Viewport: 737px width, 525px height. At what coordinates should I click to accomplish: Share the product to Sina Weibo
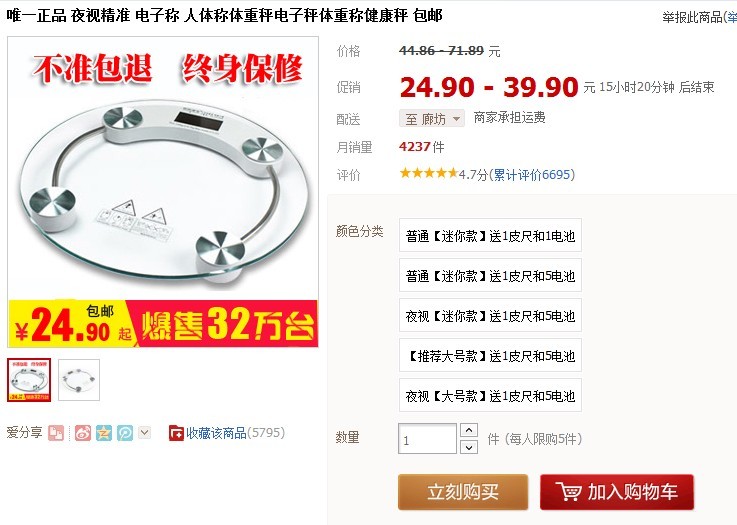[83, 433]
